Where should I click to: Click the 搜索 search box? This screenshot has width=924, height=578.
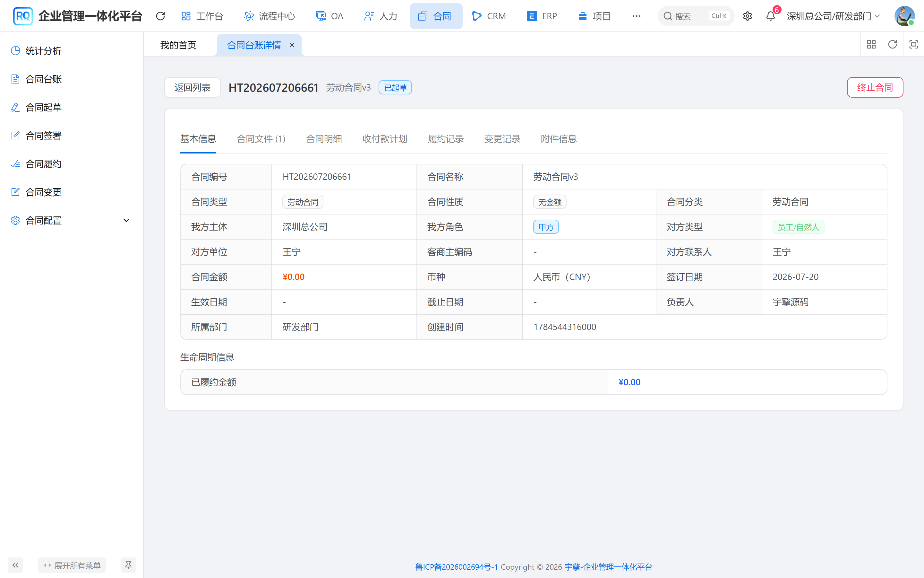point(696,16)
